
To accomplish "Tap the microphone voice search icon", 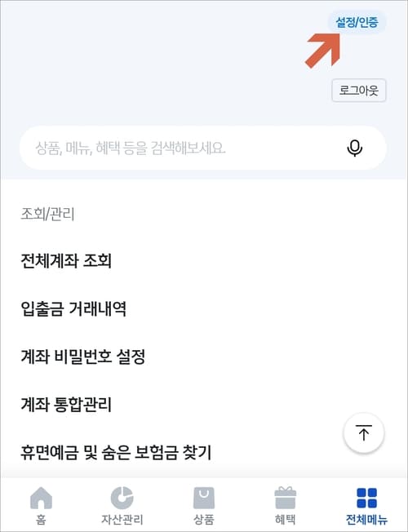I will (355, 149).
